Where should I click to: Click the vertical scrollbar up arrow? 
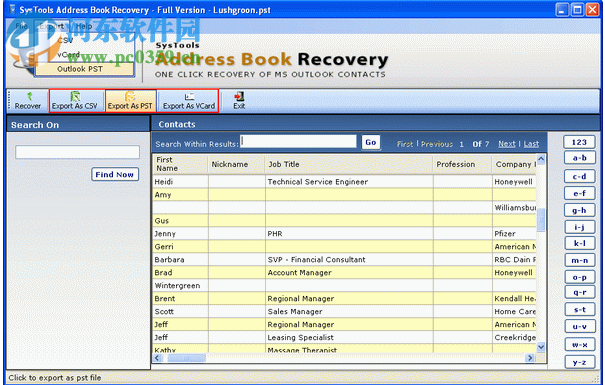(x=541, y=159)
